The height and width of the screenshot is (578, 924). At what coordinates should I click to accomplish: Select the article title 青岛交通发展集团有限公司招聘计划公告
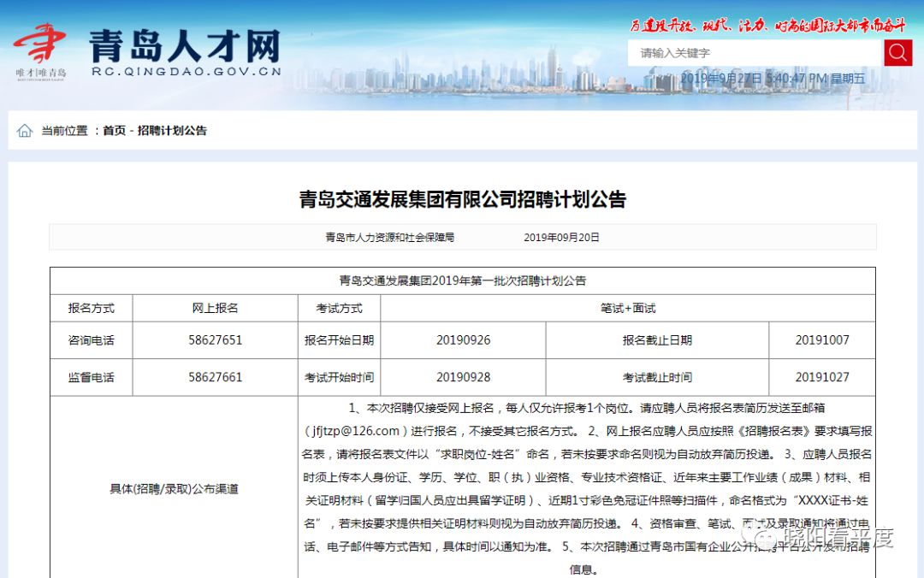tap(463, 199)
